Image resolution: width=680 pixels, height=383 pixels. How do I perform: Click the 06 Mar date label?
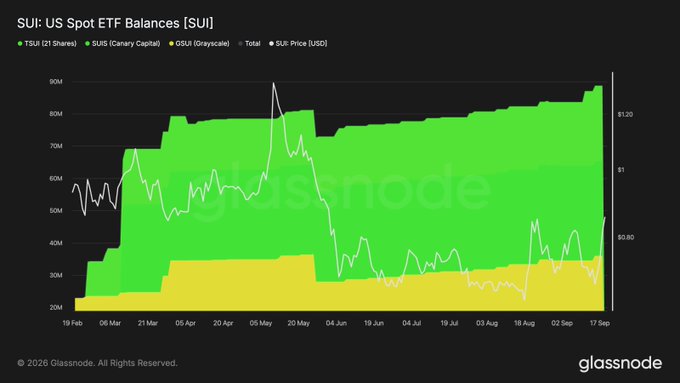(x=110, y=323)
